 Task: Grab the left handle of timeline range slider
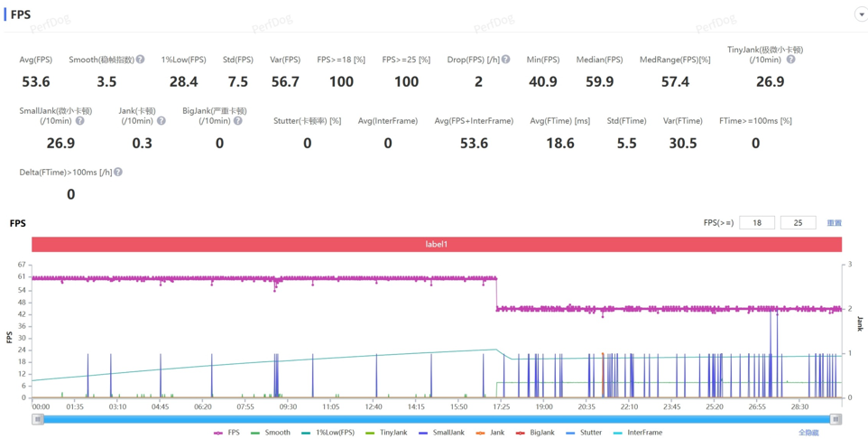[38, 419]
